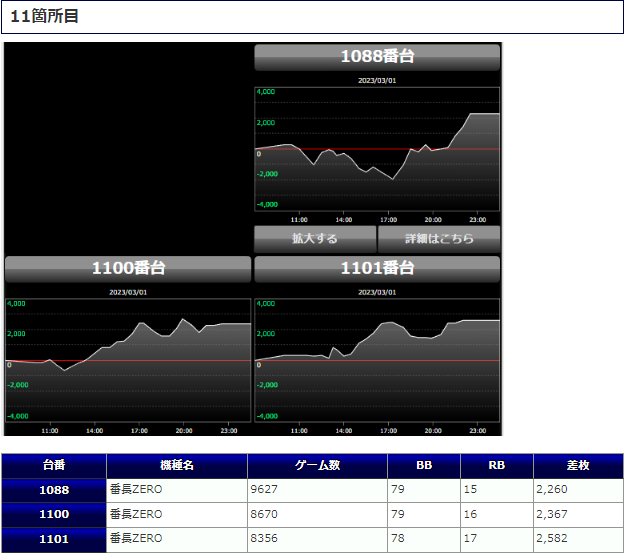Click 番長ZERO in the 1088 row
This screenshot has width=624, height=556.
tap(136, 490)
